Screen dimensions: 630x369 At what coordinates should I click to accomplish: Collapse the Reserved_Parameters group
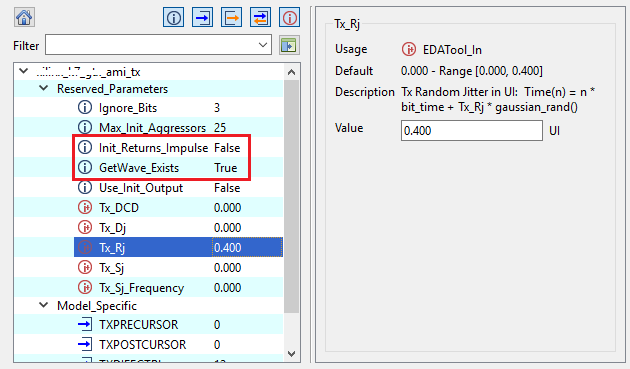[43, 88]
